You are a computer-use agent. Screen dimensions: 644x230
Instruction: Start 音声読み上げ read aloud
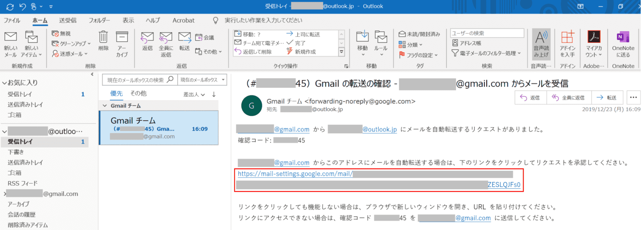(541, 44)
